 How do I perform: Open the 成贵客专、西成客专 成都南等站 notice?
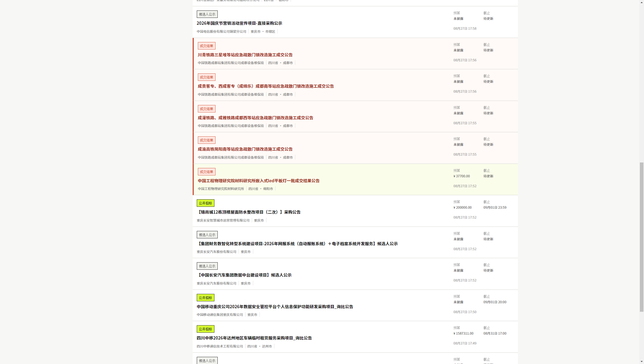(x=266, y=86)
